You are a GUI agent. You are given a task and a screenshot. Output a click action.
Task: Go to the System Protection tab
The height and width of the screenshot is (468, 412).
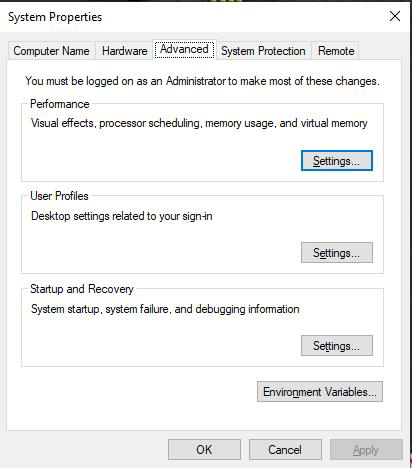point(263,51)
